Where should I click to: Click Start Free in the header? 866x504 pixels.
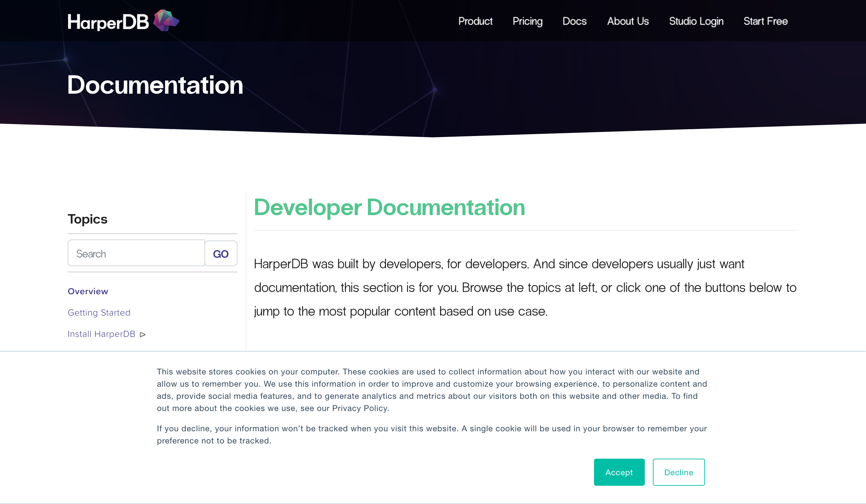click(x=765, y=21)
